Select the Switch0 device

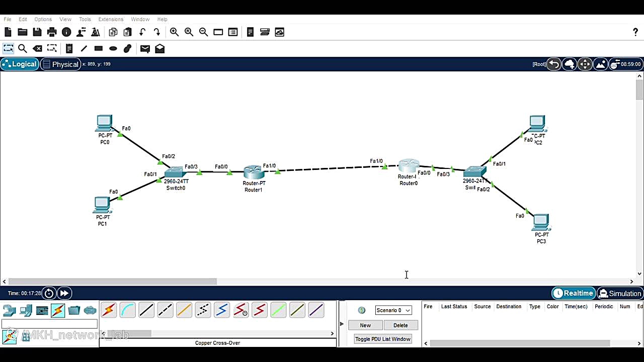(x=175, y=172)
